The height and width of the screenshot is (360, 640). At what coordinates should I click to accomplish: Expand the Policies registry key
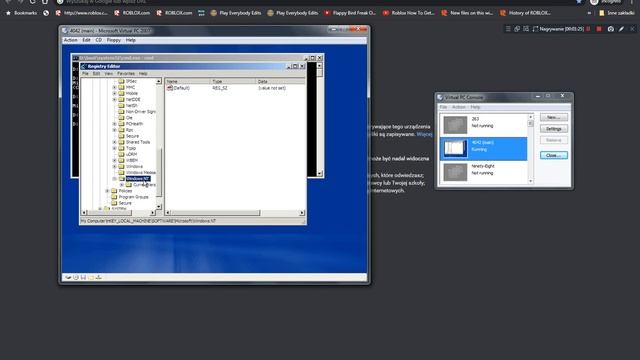(107, 191)
